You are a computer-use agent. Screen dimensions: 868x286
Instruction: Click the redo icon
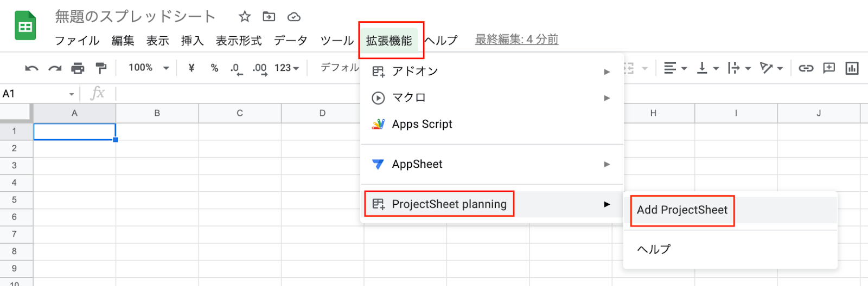click(55, 68)
